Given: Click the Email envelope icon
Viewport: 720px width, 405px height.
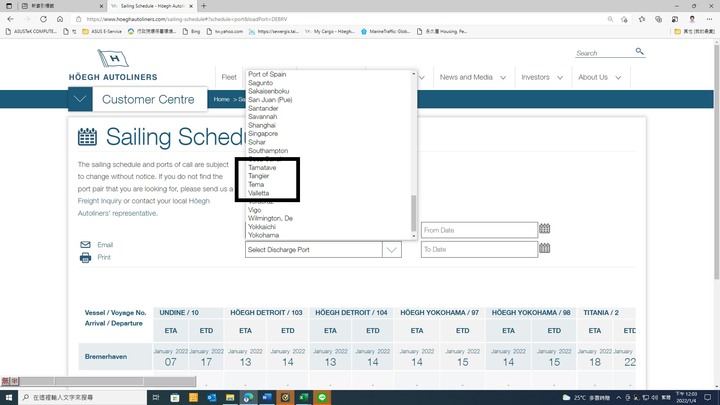Looking at the screenshot, I should point(85,244).
